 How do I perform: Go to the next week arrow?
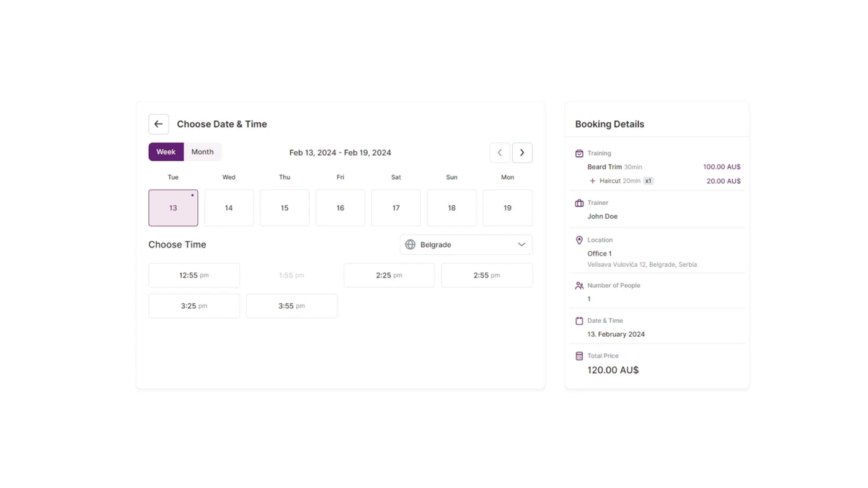(x=522, y=153)
